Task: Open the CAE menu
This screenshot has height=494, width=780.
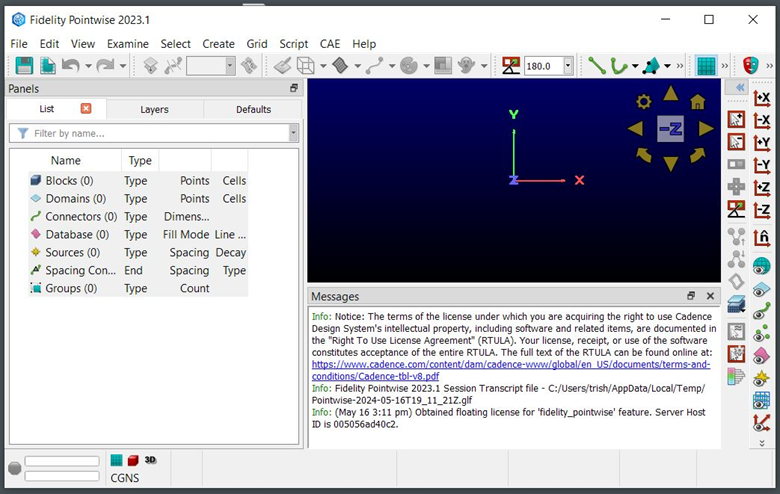Action: [330, 44]
